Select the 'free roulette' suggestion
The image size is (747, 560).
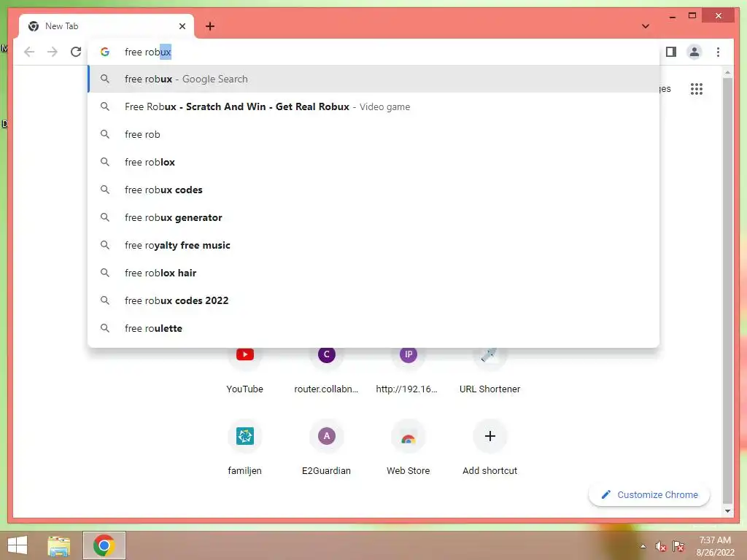(x=374, y=328)
